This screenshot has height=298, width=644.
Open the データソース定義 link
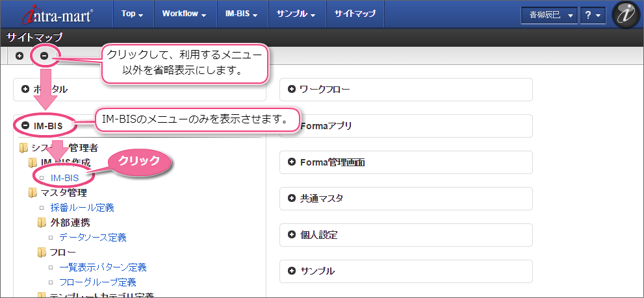[x=93, y=237]
